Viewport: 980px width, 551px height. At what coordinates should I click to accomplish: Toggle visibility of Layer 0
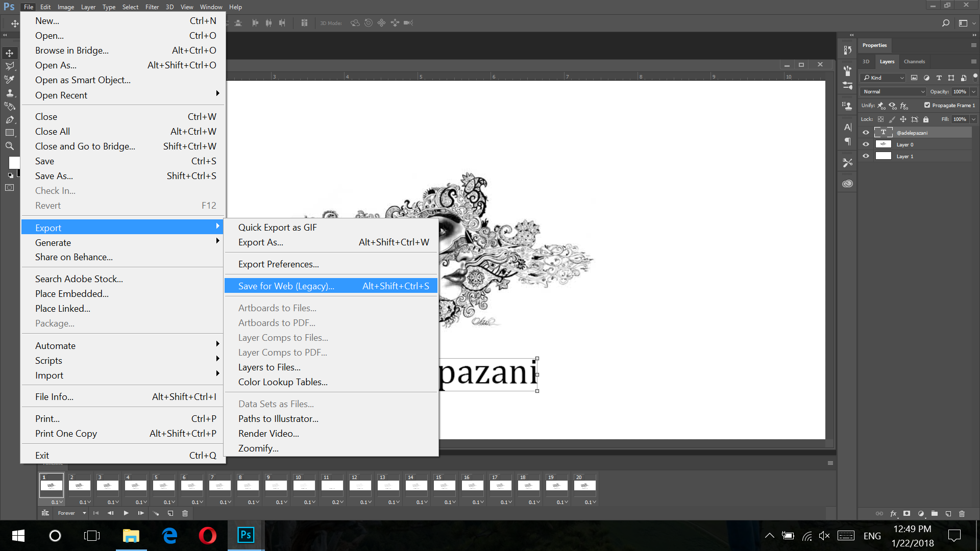(866, 144)
